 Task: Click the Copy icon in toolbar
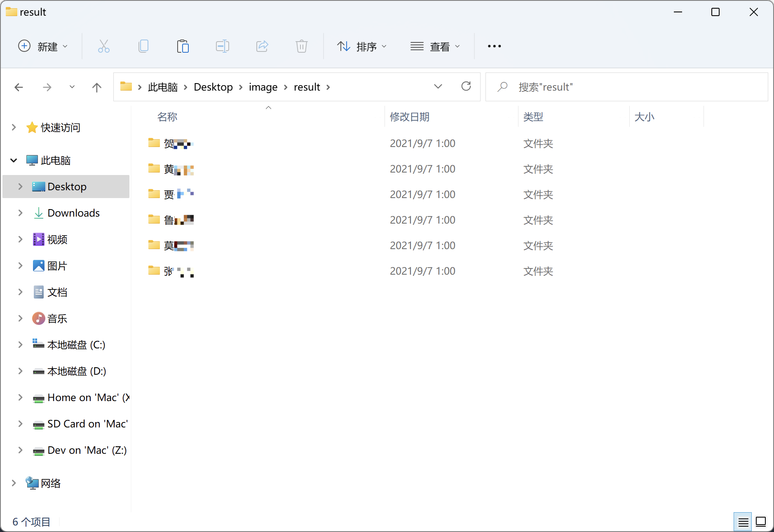coord(143,46)
